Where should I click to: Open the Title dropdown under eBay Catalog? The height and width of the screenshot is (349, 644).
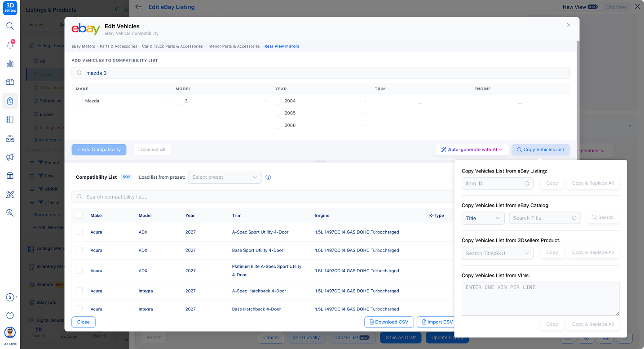483,218
